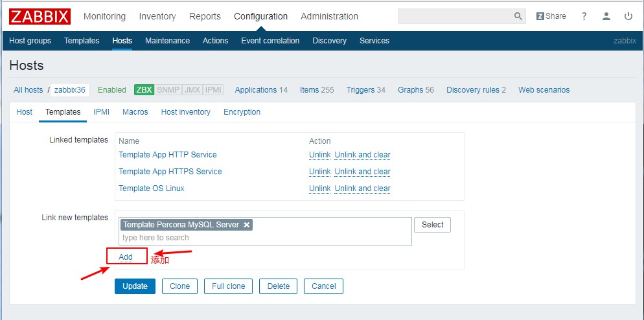Unlink Template OS Linux
The height and width of the screenshot is (320, 644).
[319, 189]
